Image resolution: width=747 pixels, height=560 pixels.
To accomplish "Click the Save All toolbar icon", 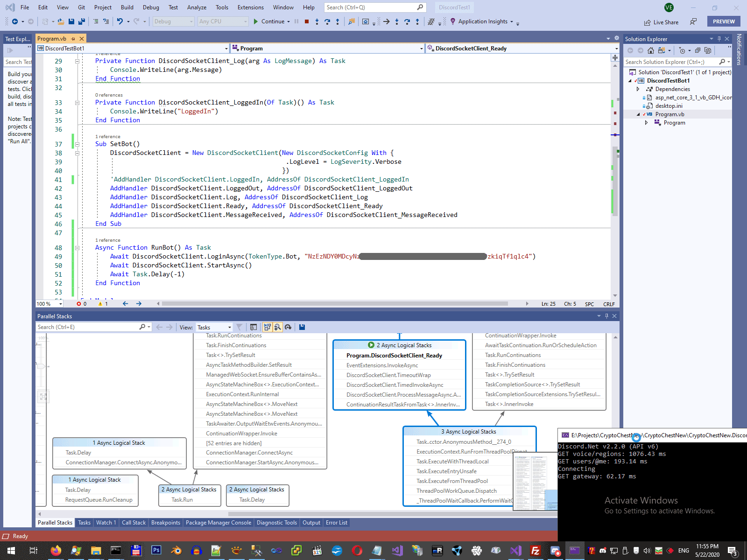I will [x=81, y=21].
